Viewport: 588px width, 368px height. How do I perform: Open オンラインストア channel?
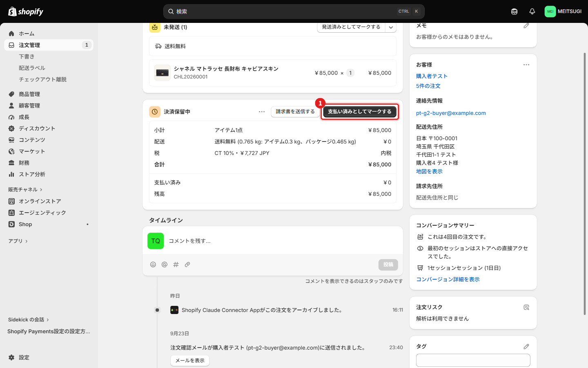49,201
